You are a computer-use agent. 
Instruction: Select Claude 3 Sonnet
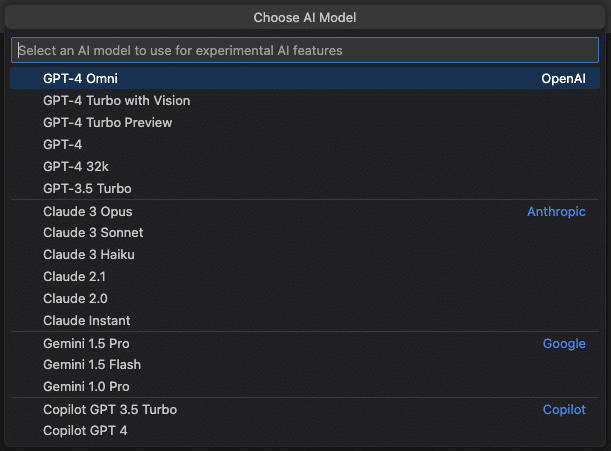(x=305, y=233)
